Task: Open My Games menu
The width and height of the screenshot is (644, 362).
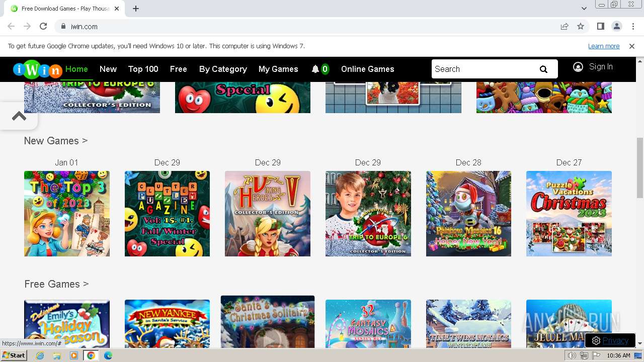Action: [278, 69]
